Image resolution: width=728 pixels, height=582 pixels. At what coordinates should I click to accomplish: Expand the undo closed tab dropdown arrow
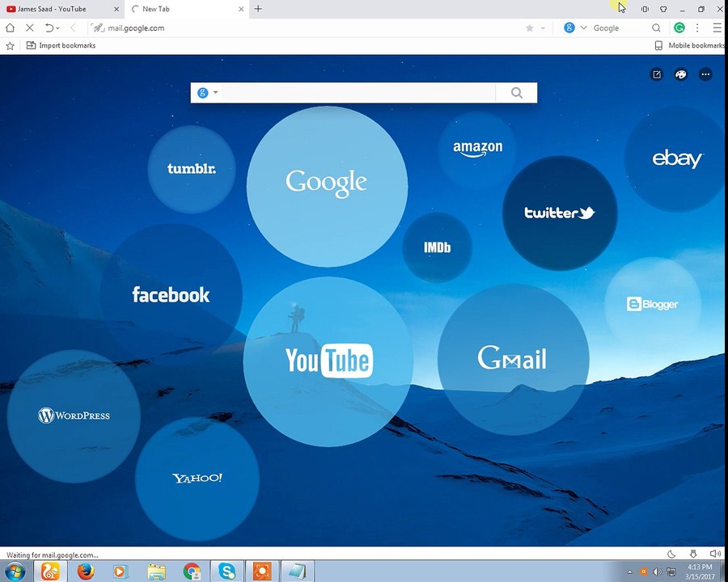[x=57, y=28]
